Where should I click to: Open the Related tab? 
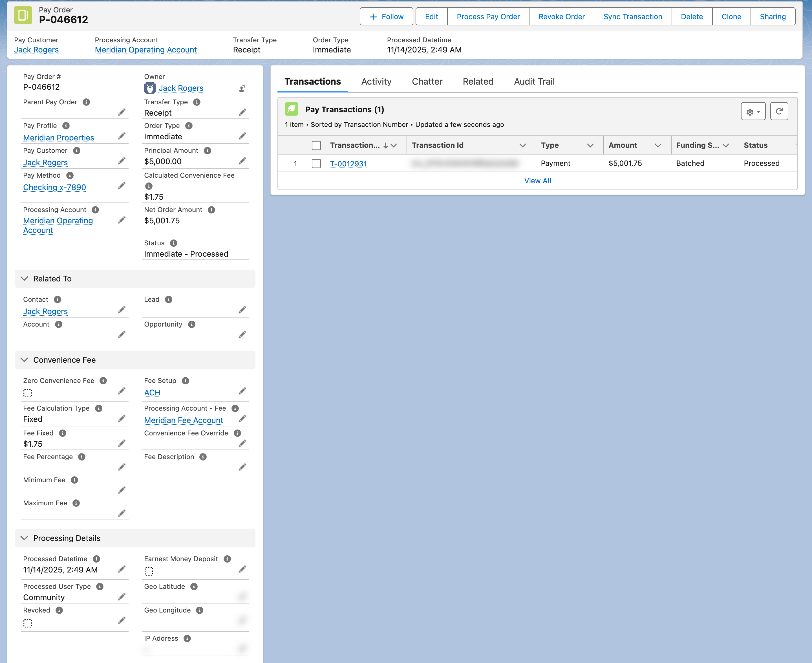(x=478, y=81)
